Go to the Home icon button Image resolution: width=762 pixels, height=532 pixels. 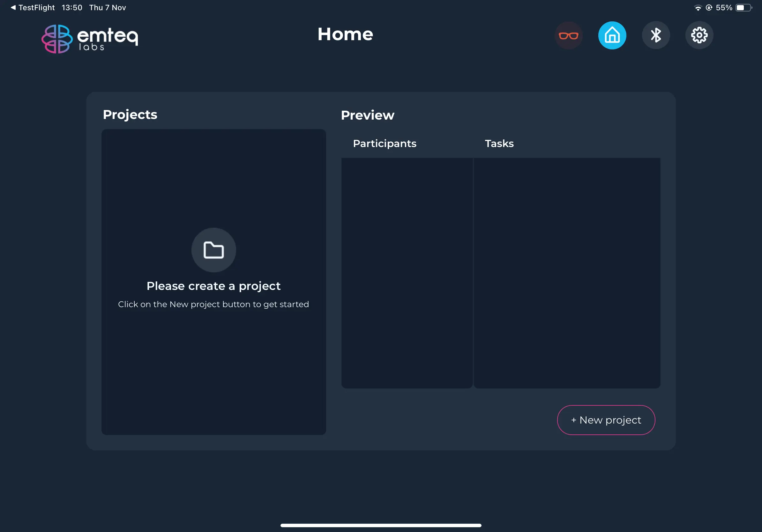pos(612,35)
